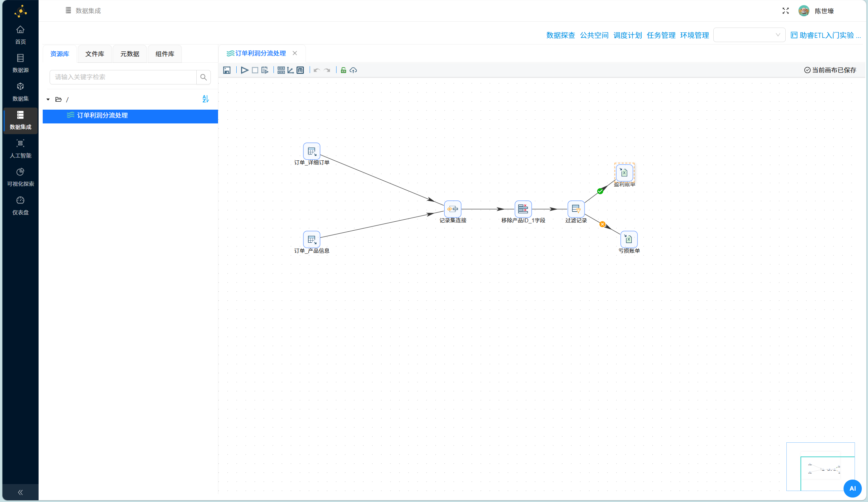
Task: Click the orange X condition marker
Action: [602, 224]
